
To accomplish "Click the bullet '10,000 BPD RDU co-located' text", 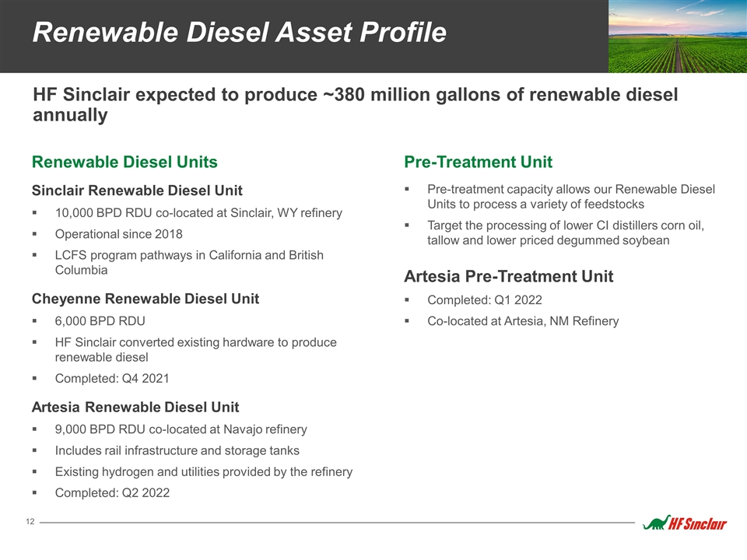I will pyautogui.click(x=198, y=213).
